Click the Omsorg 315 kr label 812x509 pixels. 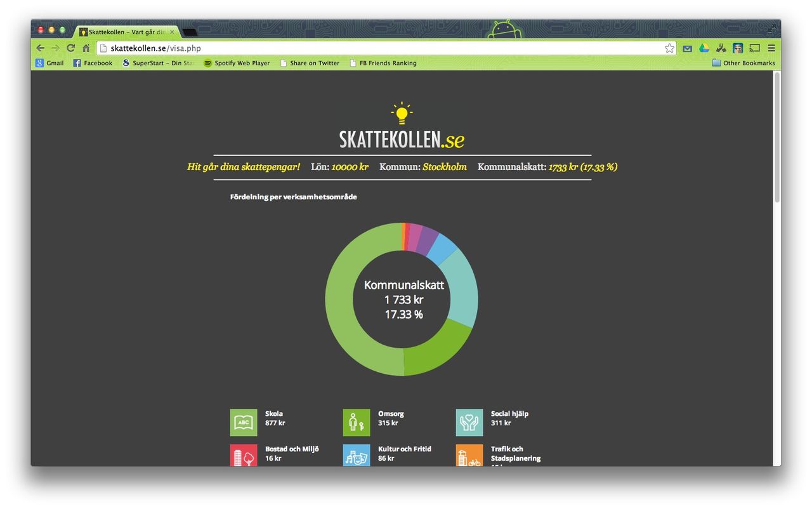tap(391, 418)
